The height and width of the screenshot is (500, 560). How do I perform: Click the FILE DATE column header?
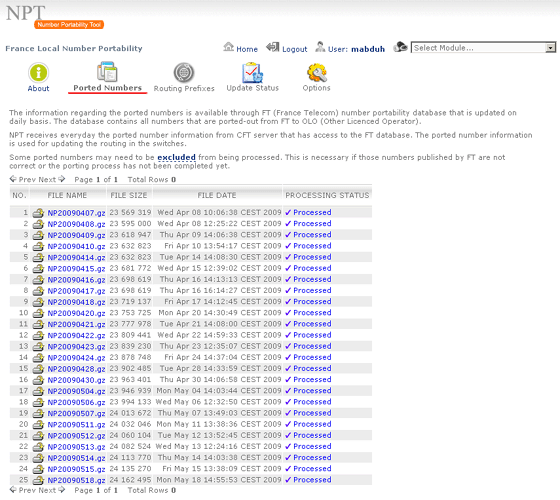(217, 195)
